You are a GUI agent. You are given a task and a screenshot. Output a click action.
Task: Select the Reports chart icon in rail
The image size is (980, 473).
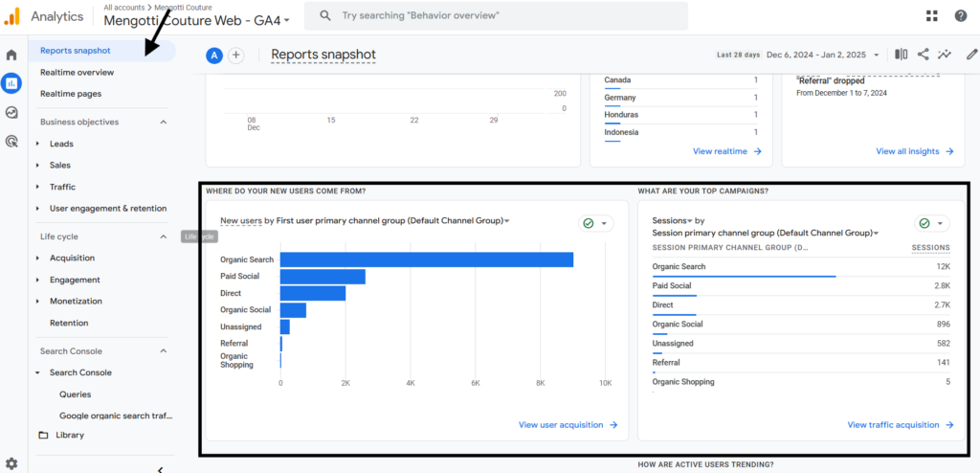(11, 83)
